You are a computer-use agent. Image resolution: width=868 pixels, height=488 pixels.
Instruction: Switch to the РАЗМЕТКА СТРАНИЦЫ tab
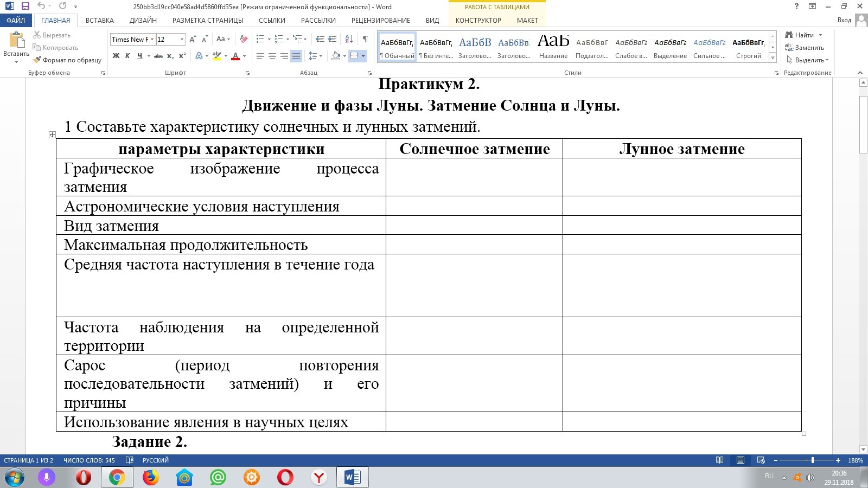[x=207, y=20]
